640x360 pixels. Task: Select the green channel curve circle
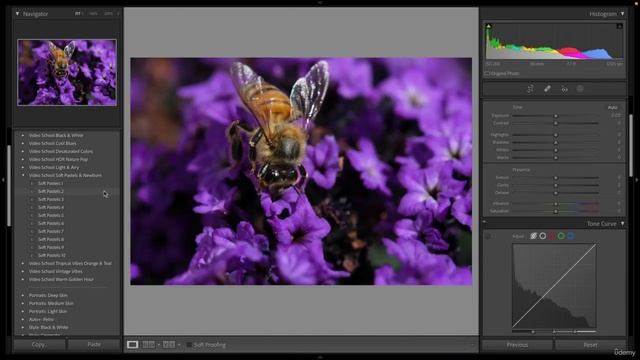(561, 236)
